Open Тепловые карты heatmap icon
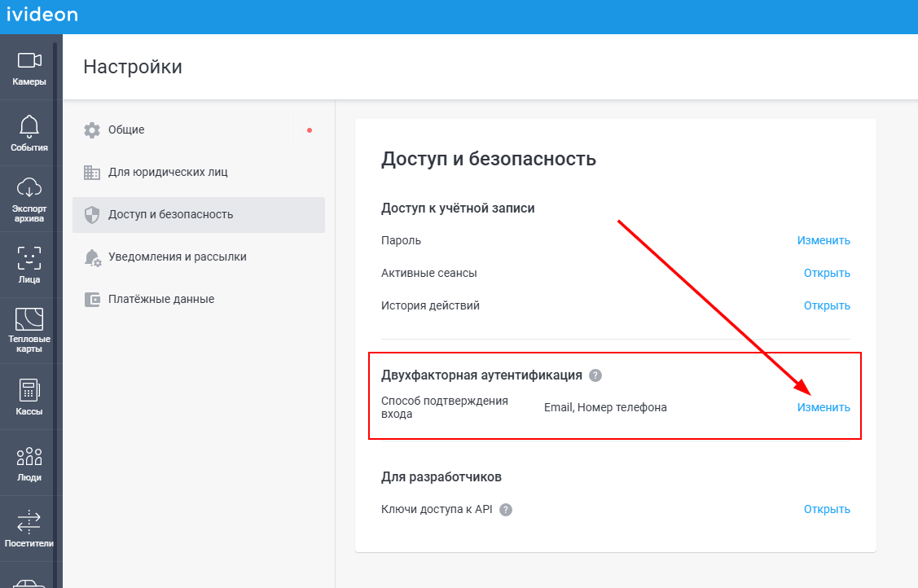This screenshot has width=918, height=588. (x=29, y=319)
